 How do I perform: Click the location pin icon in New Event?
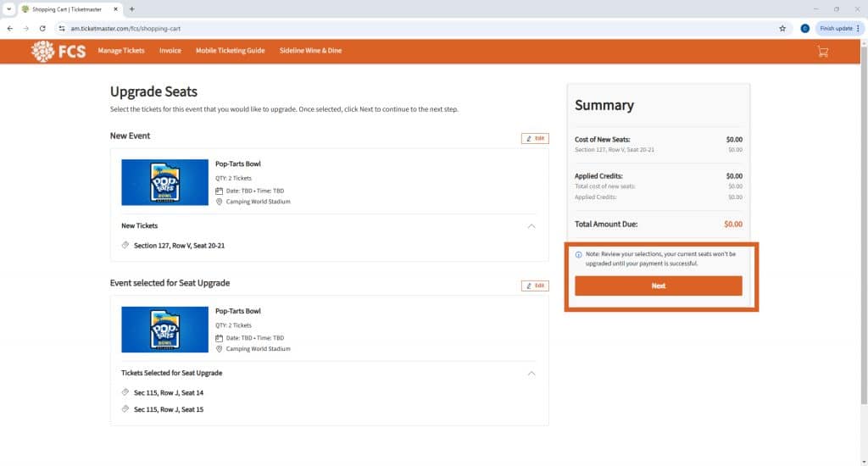pos(220,202)
